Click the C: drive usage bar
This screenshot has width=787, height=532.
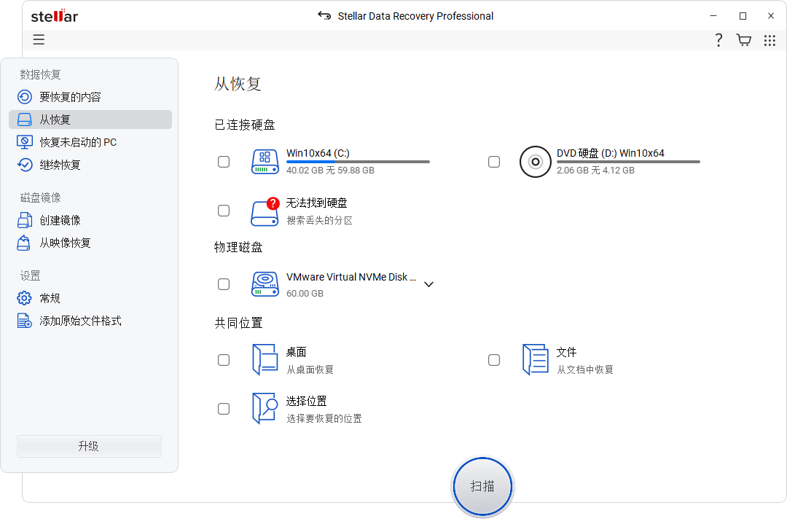[x=357, y=162]
